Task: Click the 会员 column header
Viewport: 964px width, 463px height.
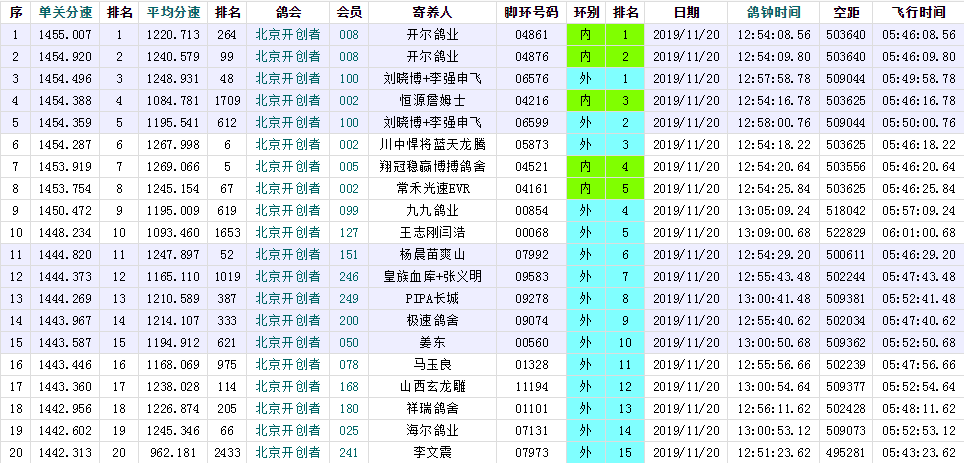Action: pos(349,12)
